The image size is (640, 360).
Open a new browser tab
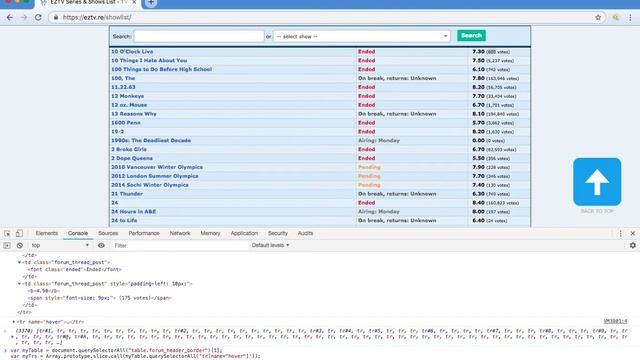(151, 3)
